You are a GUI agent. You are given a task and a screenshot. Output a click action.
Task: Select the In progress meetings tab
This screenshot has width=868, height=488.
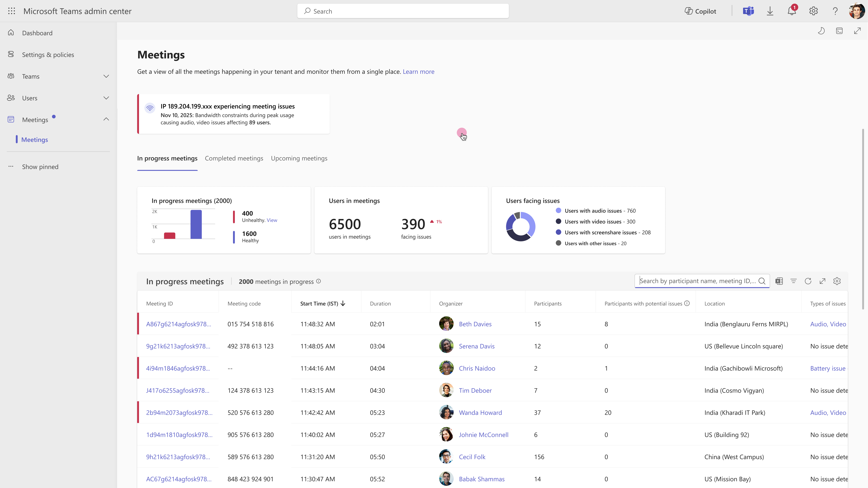coord(167,158)
